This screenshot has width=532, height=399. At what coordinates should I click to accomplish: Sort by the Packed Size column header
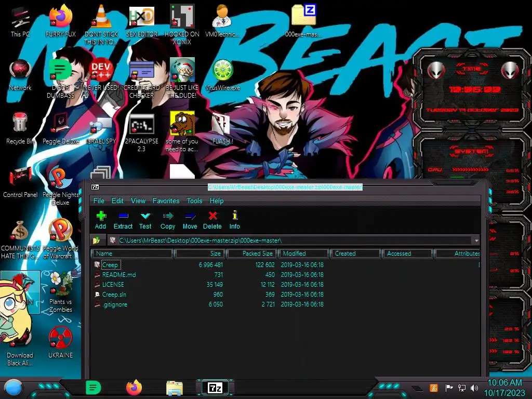252,254
